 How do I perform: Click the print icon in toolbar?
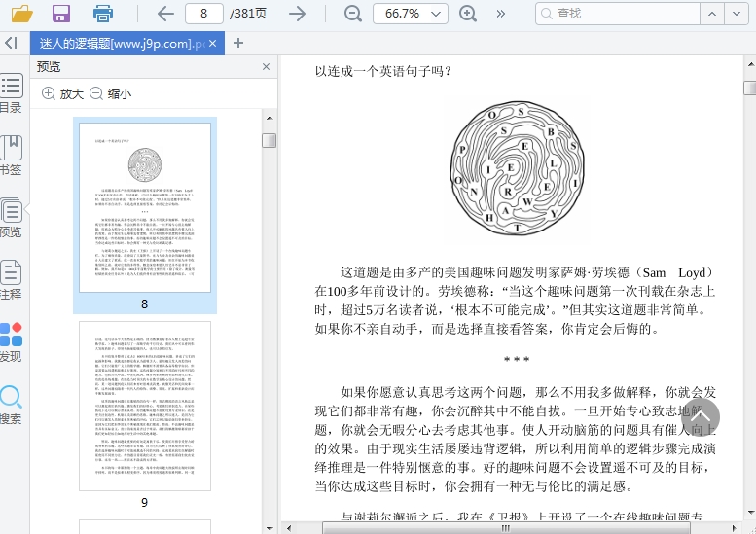[x=103, y=14]
